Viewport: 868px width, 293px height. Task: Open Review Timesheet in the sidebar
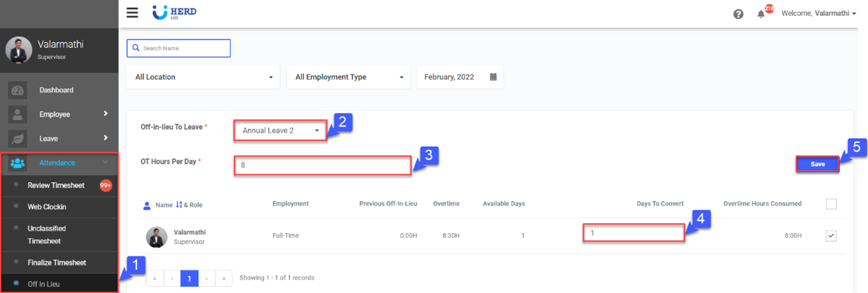(x=56, y=185)
